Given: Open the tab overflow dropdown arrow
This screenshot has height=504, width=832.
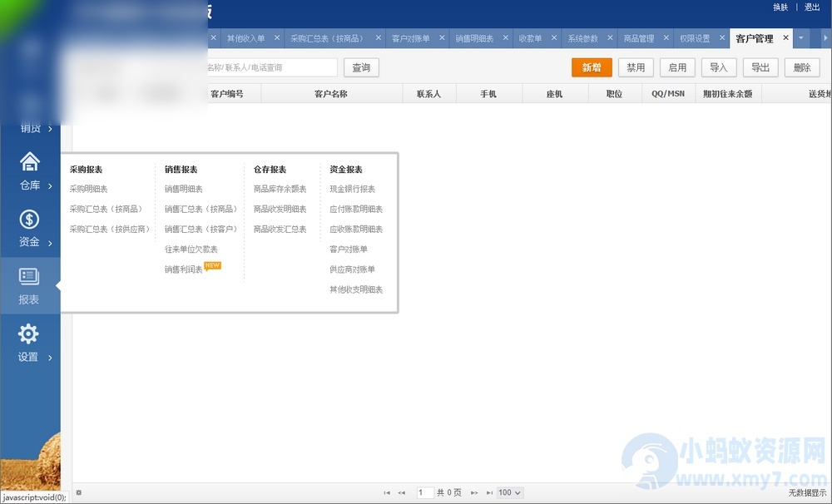Looking at the screenshot, I should click(800, 38).
